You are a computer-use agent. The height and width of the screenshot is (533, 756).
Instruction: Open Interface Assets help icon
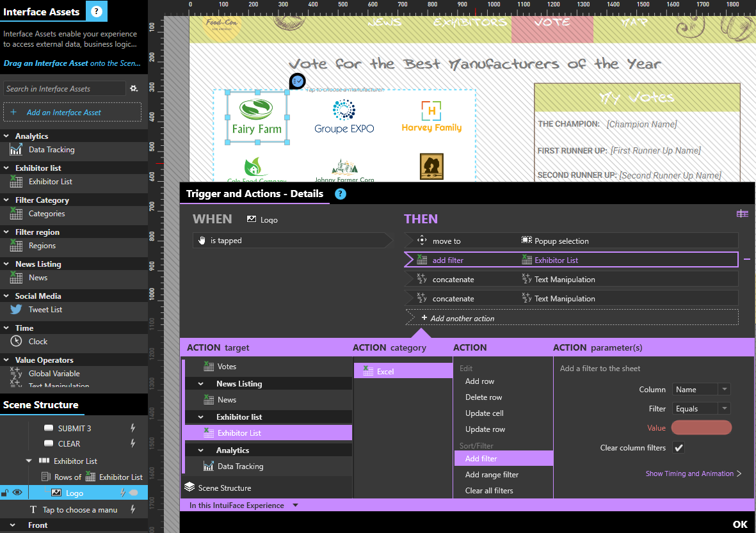click(x=96, y=12)
